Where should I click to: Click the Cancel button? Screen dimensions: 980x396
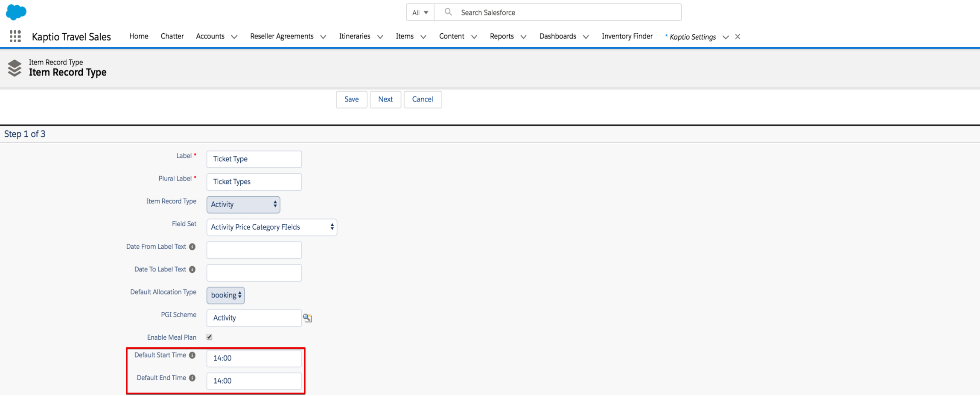423,99
